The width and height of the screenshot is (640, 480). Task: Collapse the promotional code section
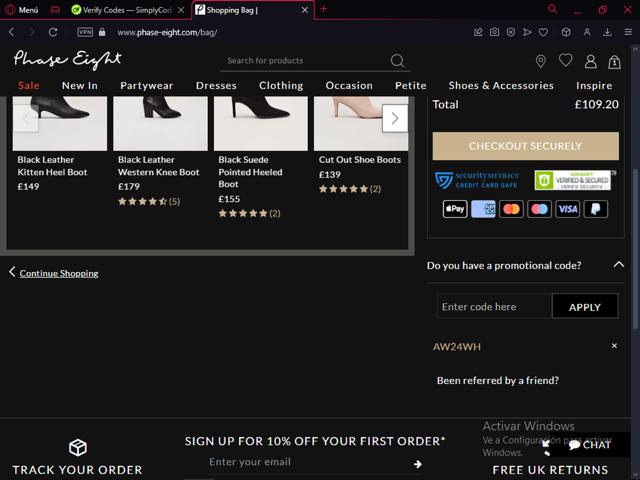click(x=619, y=264)
